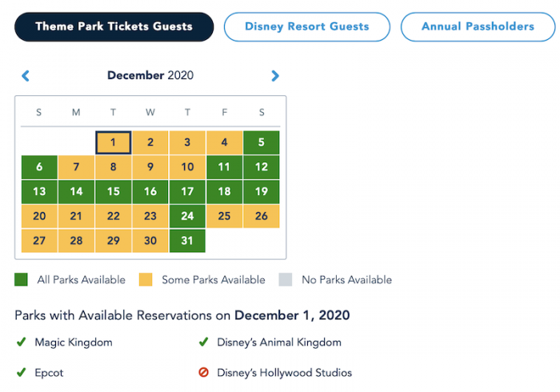Pick December 11 calendar date

pos(224,167)
